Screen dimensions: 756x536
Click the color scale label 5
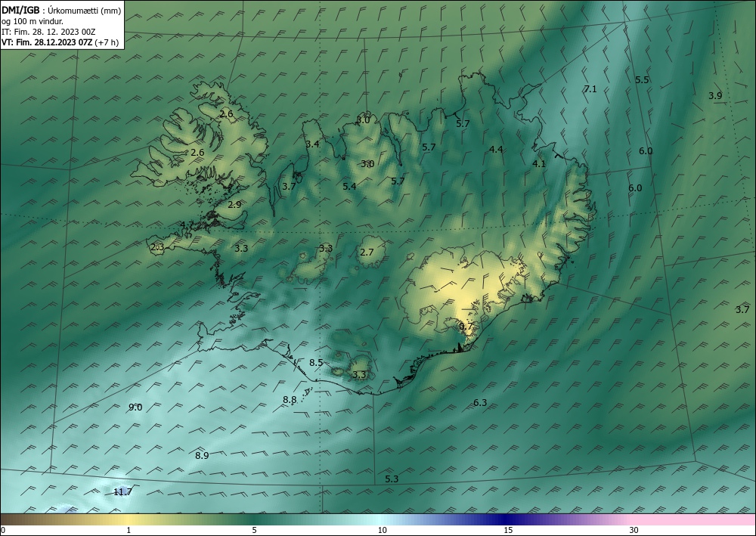tap(254, 531)
